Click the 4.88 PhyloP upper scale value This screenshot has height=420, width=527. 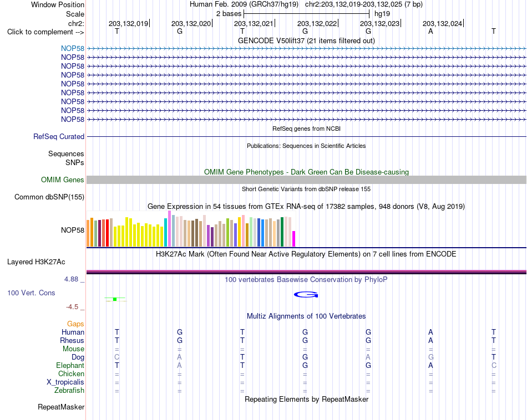coord(71,279)
